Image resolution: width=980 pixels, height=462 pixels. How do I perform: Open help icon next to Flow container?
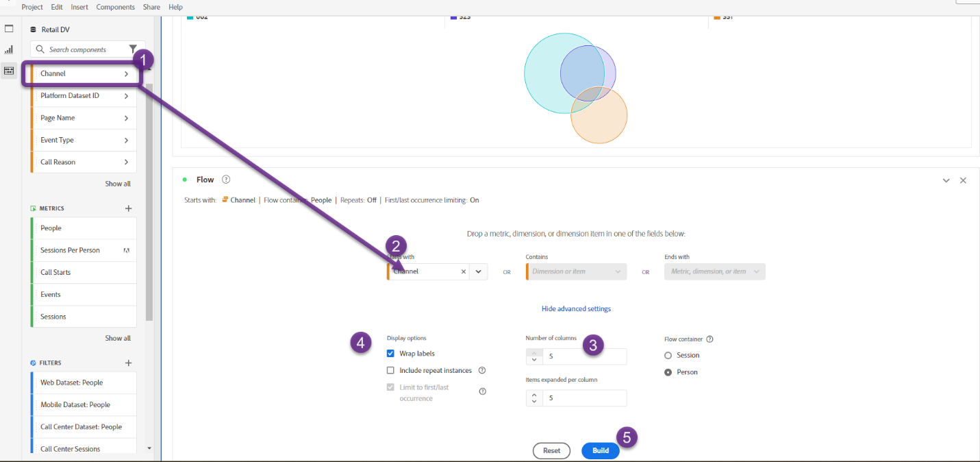(x=709, y=339)
